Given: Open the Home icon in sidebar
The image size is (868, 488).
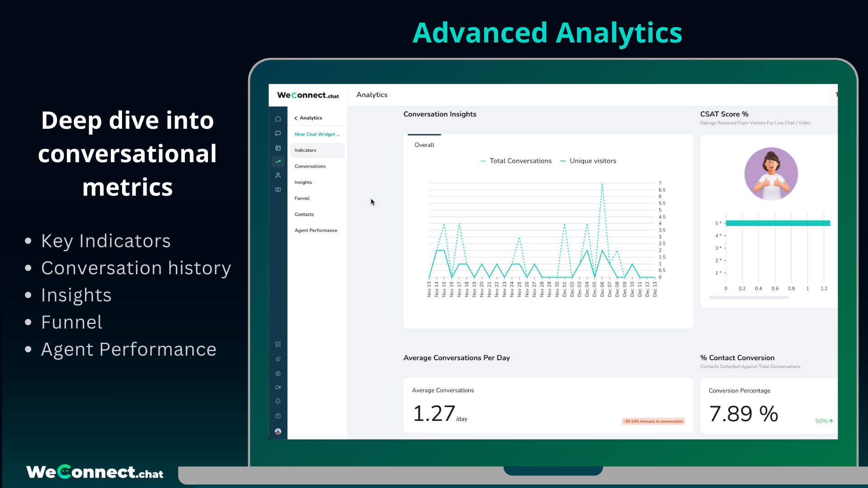Looking at the screenshot, I should [278, 119].
